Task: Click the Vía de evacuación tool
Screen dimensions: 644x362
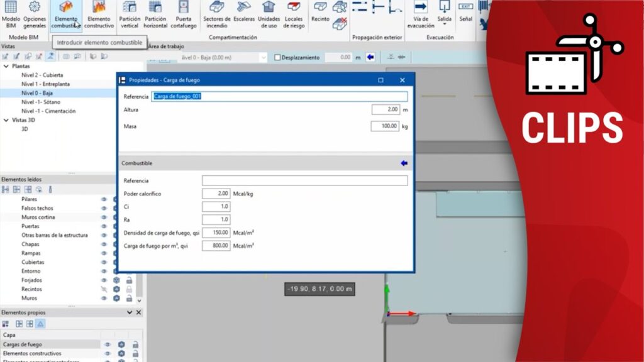Action: click(x=420, y=14)
